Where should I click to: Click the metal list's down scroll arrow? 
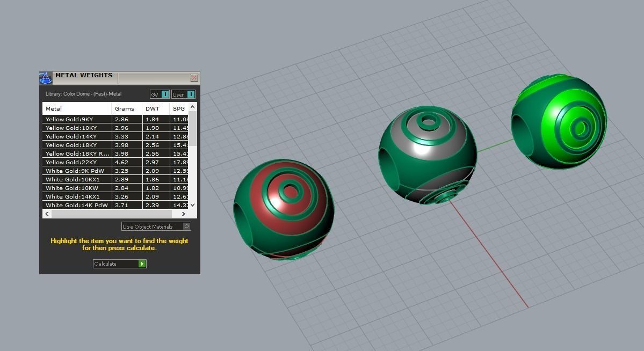tap(193, 205)
